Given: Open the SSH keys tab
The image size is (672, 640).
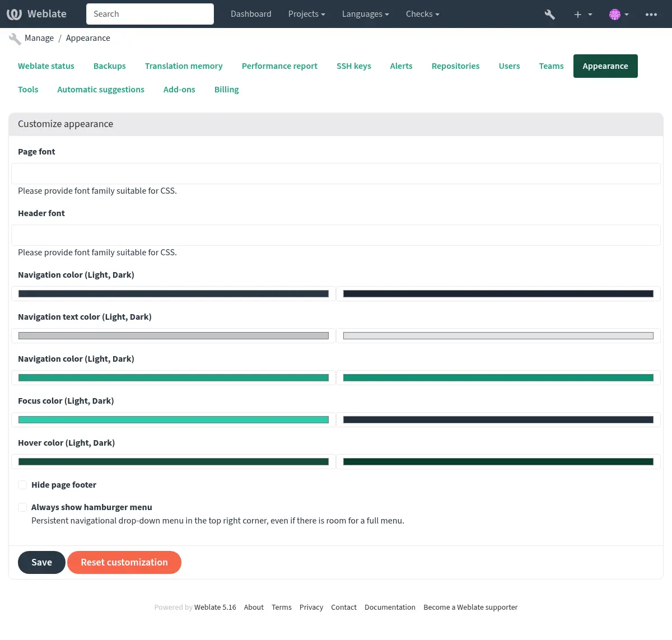Looking at the screenshot, I should 353,66.
